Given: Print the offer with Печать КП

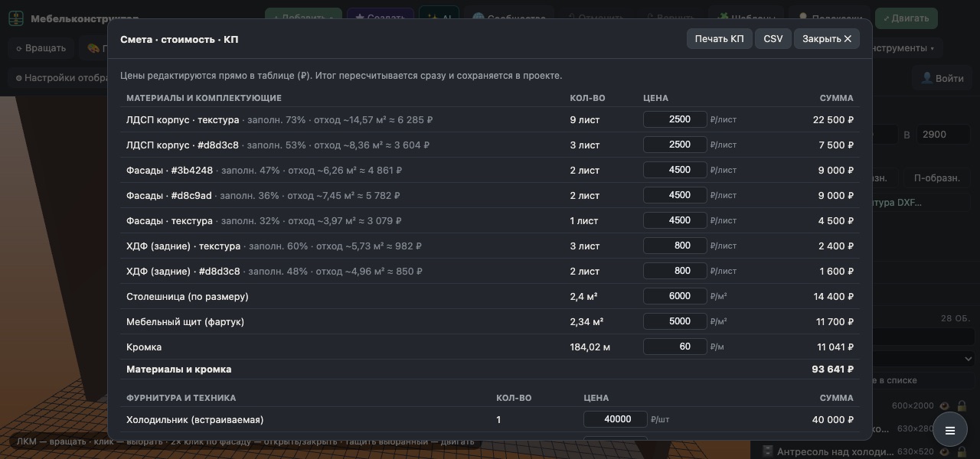Looking at the screenshot, I should (x=719, y=39).
